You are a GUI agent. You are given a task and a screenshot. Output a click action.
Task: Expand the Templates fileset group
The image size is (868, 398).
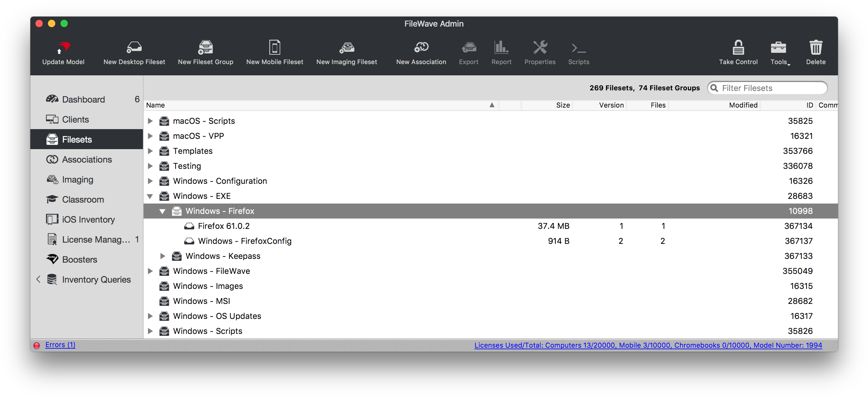pyautogui.click(x=150, y=151)
